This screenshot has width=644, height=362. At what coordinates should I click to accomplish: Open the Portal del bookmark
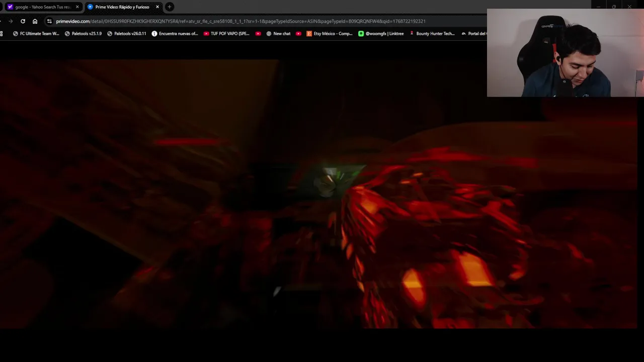pyautogui.click(x=473, y=34)
